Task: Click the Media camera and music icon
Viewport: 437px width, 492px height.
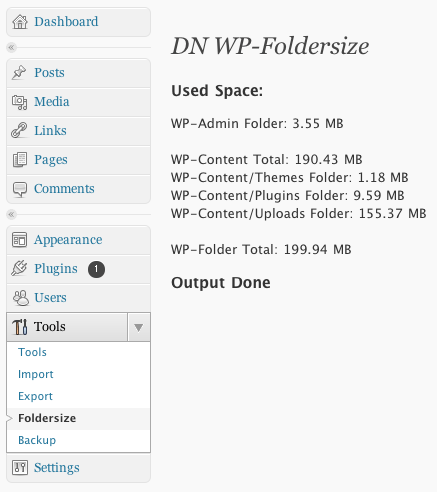Action: (x=20, y=102)
